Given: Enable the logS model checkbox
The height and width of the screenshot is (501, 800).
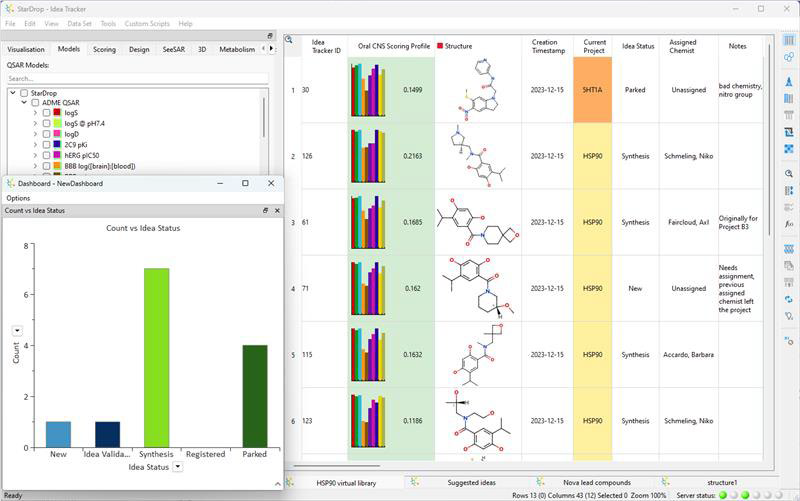Looking at the screenshot, I should tap(46, 113).
